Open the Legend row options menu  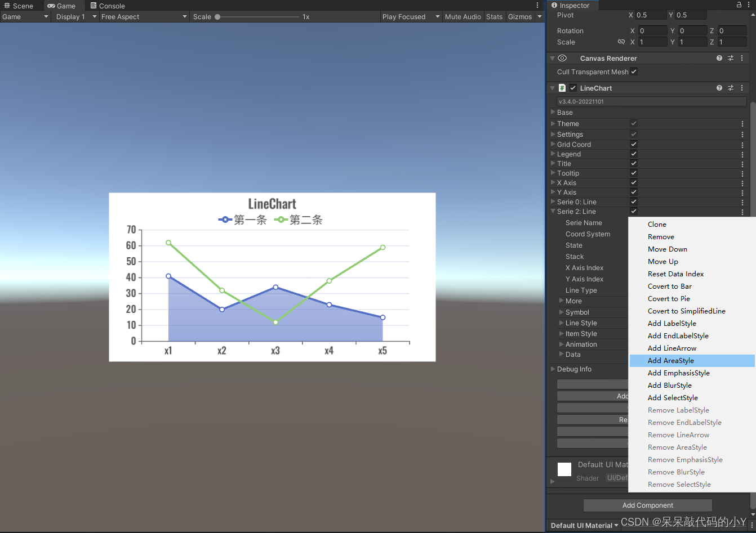pyautogui.click(x=742, y=154)
